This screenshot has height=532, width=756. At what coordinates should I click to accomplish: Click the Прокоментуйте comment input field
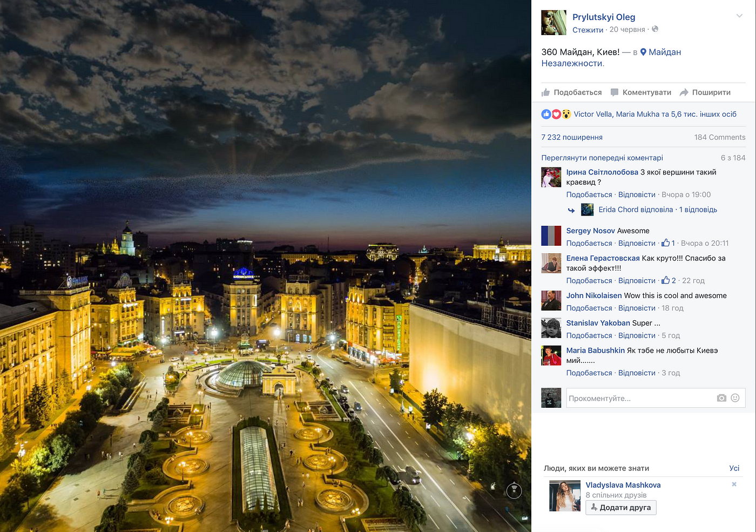[656, 398]
